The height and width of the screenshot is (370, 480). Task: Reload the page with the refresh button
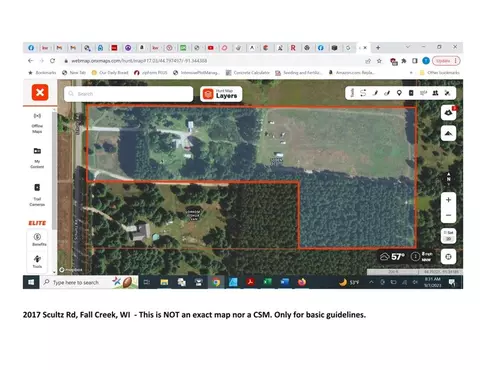coord(52,61)
